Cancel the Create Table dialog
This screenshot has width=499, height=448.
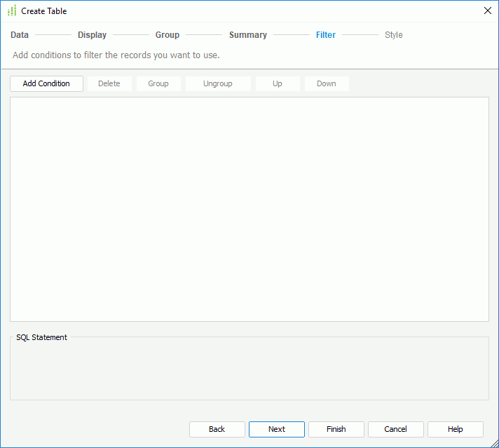pos(395,429)
